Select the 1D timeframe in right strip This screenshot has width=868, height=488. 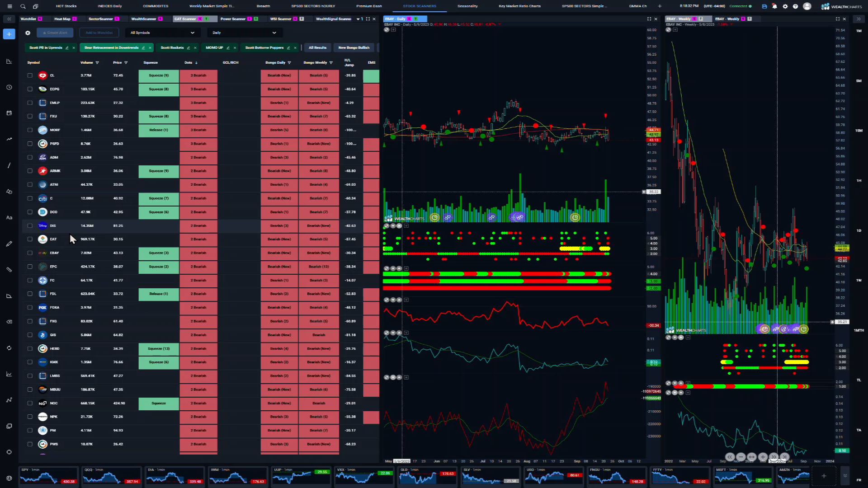click(859, 230)
